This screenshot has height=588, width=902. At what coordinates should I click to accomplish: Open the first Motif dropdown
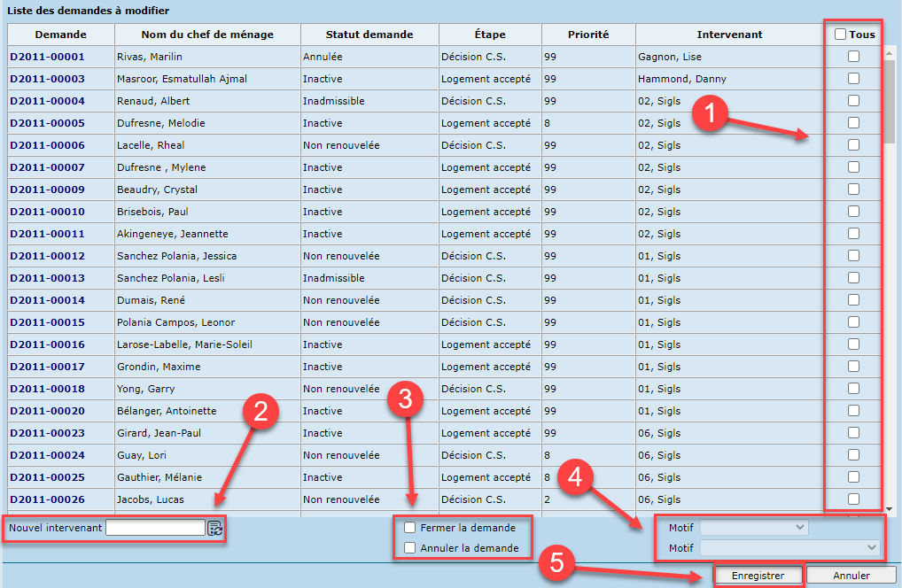[x=754, y=528]
